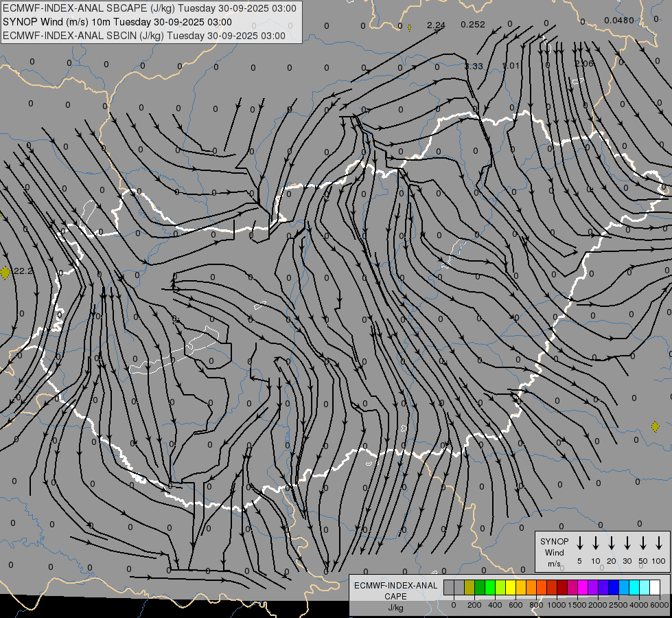Click the yellow CAPE marker near the right edge

pyautogui.click(x=655, y=426)
